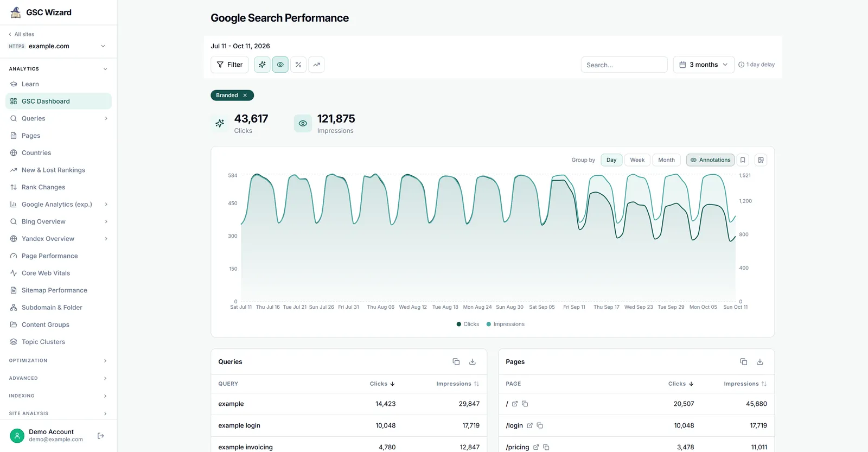Open homepage / row external link icon
Image resolution: width=868 pixels, height=452 pixels.
515,404
